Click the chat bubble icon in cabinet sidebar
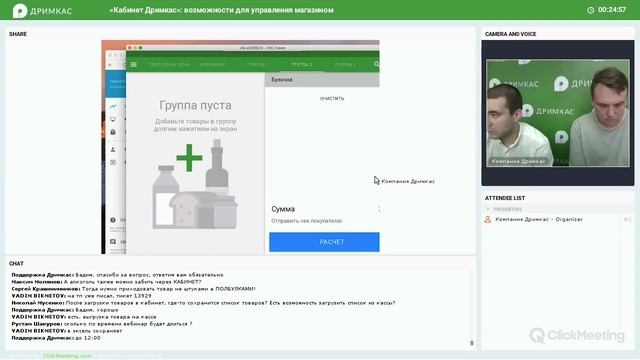 click(x=113, y=242)
